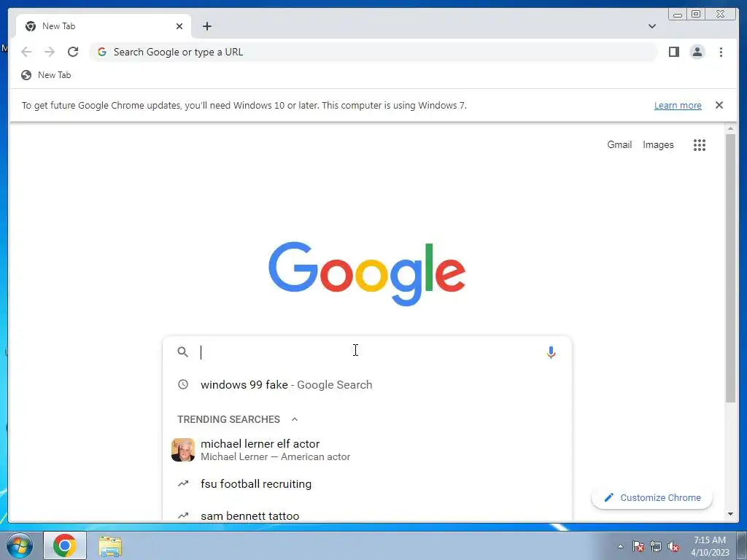Open the Google apps grid
747x560 pixels.
pyautogui.click(x=700, y=145)
